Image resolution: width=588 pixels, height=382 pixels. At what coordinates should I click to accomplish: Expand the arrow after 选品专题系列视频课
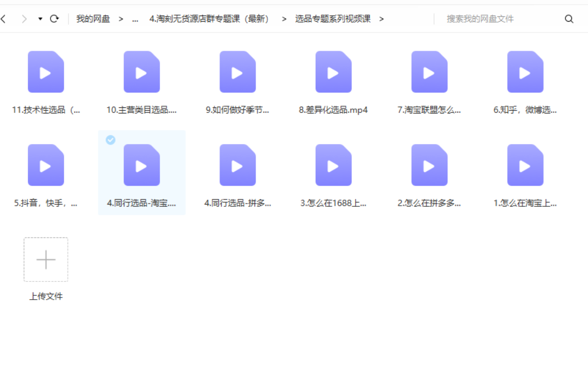pyautogui.click(x=381, y=19)
